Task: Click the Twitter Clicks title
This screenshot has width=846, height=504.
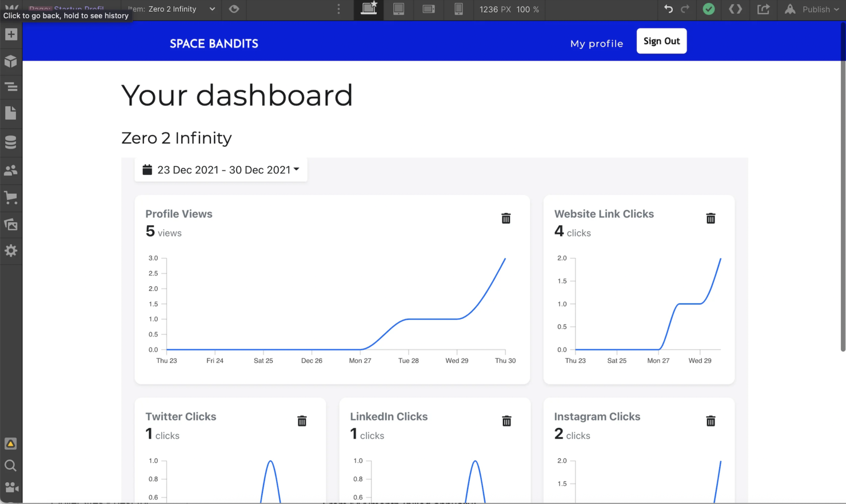Action: coord(181,417)
